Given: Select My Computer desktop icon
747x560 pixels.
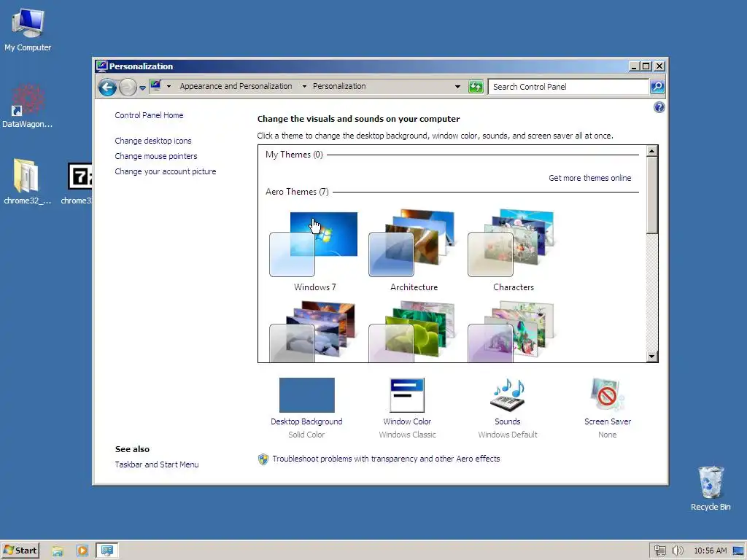Looking at the screenshot, I should tap(28, 31).
